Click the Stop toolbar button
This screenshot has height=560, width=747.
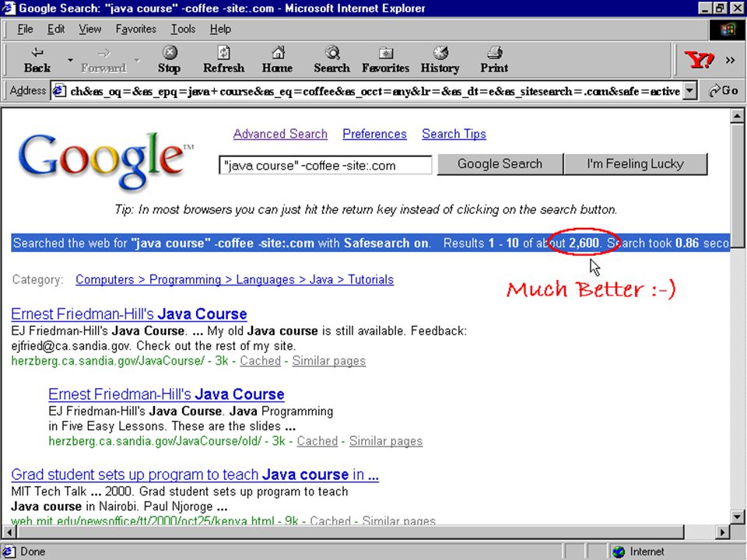(169, 60)
